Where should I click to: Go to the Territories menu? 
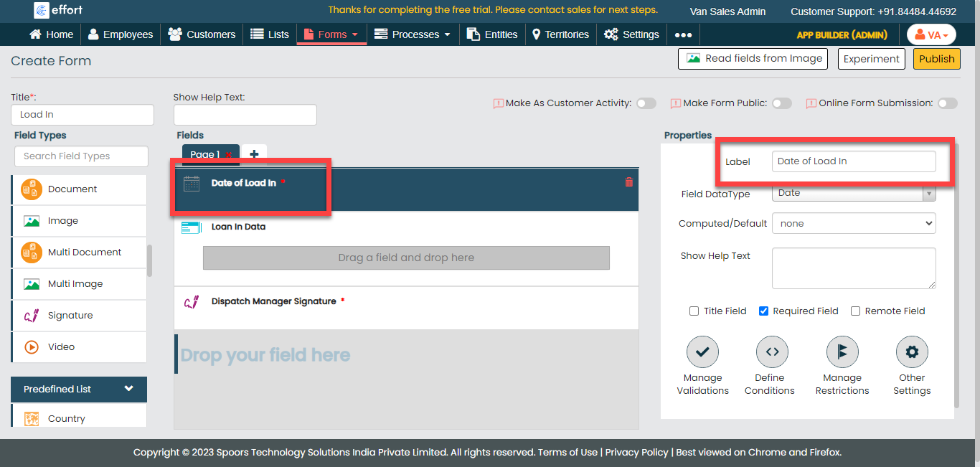[560, 34]
